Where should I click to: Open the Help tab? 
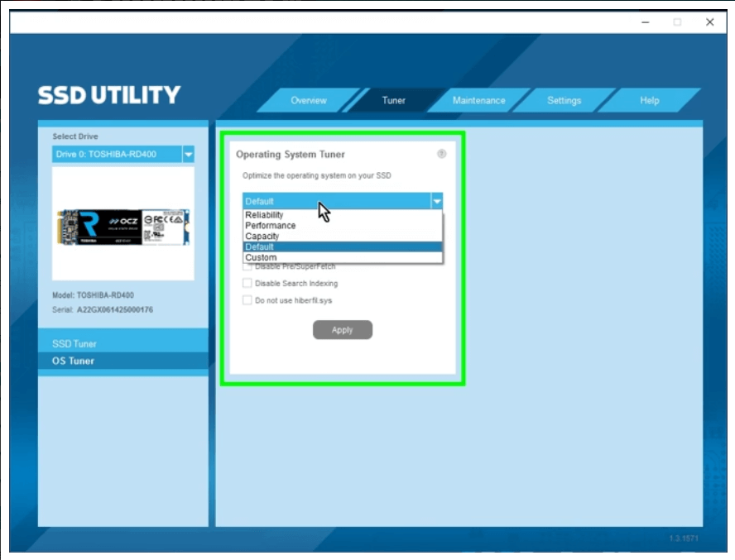click(x=649, y=100)
